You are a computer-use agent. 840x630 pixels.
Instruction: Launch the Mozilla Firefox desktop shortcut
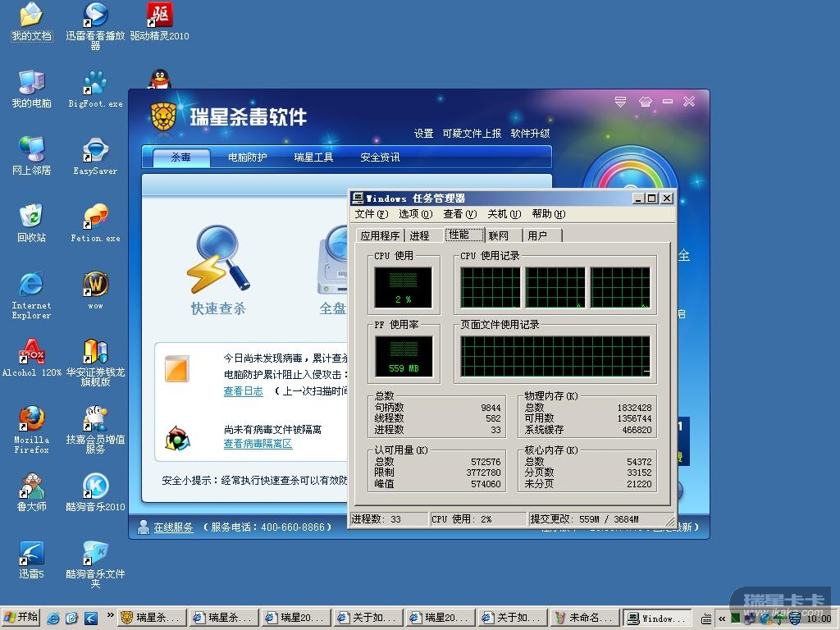coord(32,430)
